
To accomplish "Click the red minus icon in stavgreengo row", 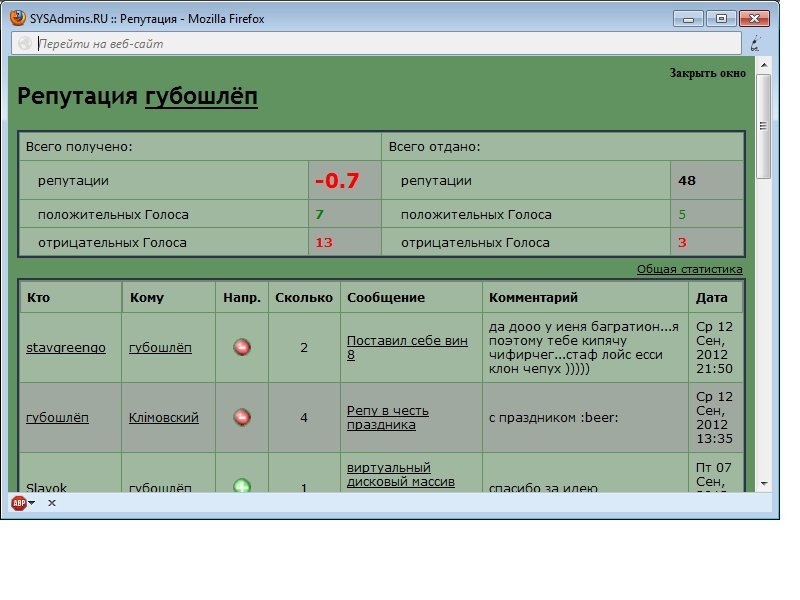I will click(242, 347).
